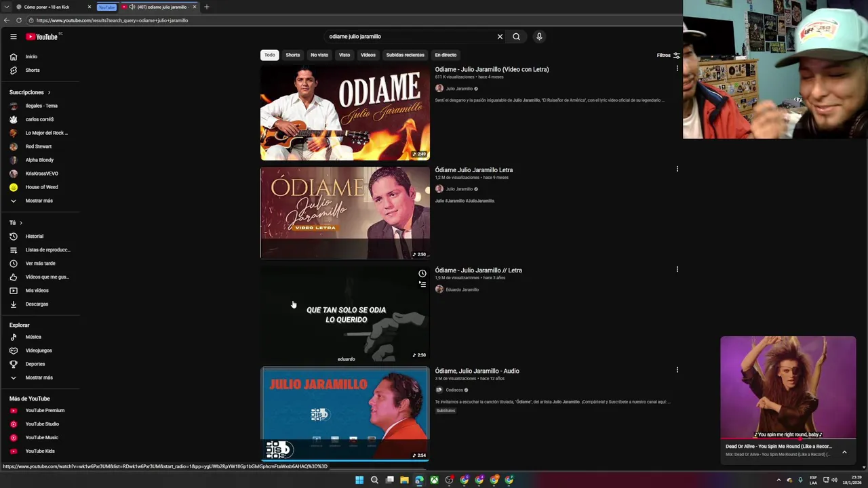868x488 pixels.
Task: Go to the YouTube home logo
Action: tap(42, 37)
